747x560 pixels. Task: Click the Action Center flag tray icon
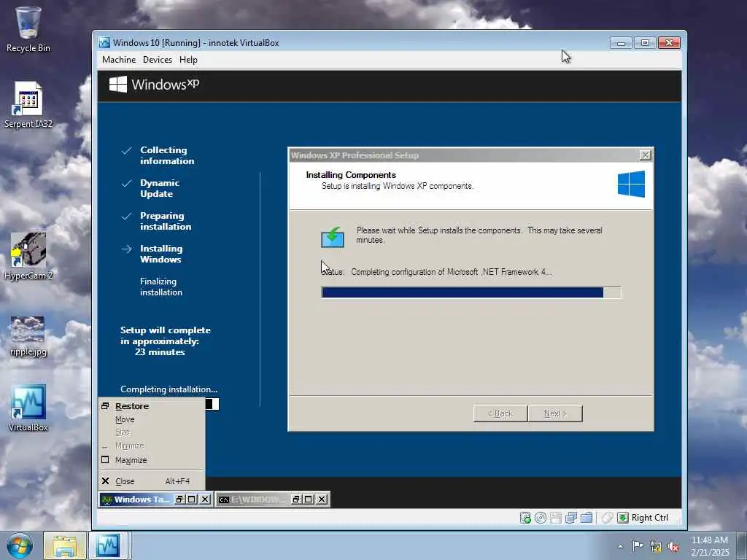coord(638,546)
